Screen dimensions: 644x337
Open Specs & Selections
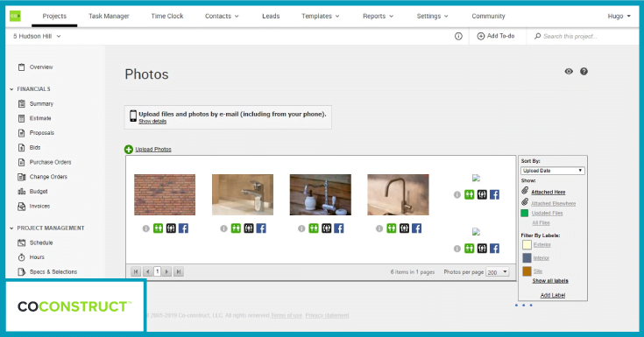(47, 271)
